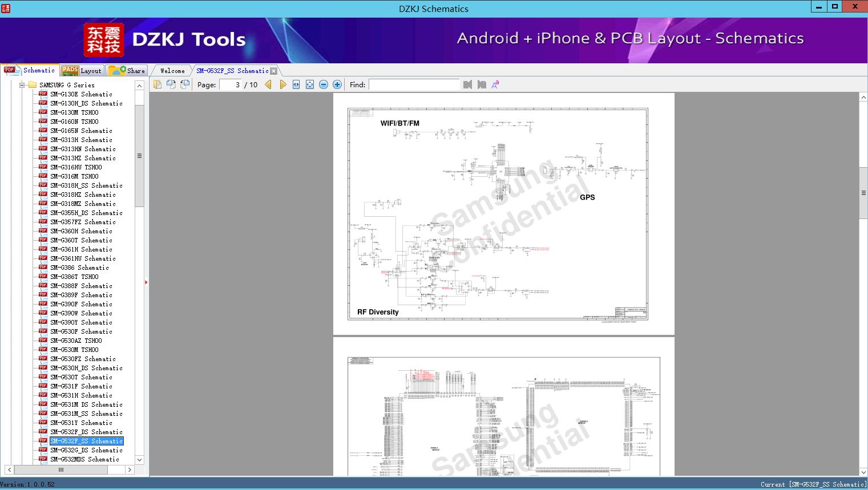Zoom out with the minus icon
The image size is (868, 490).
coord(324,84)
